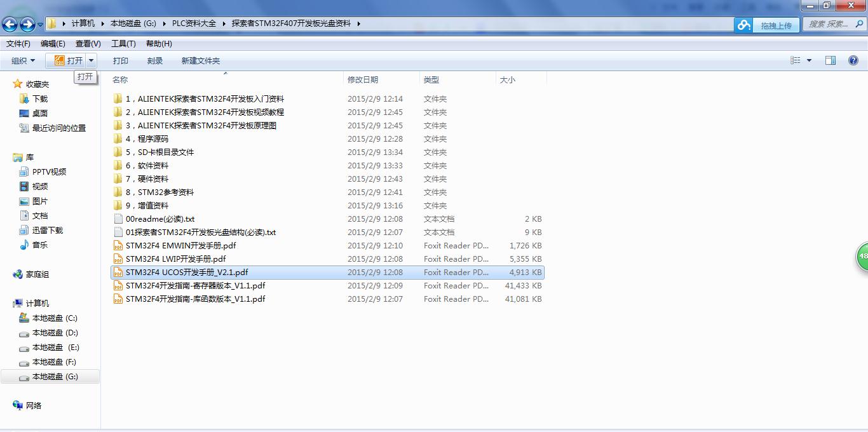Select 库 in navigation pane

pyautogui.click(x=30, y=158)
